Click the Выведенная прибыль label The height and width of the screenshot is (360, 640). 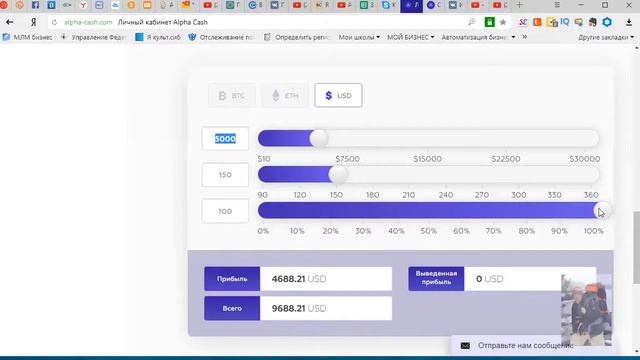[x=436, y=278]
